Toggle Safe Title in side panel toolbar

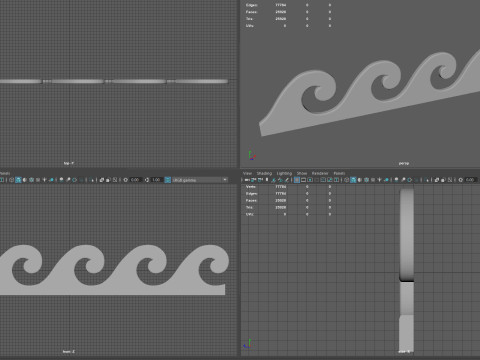click(336, 180)
